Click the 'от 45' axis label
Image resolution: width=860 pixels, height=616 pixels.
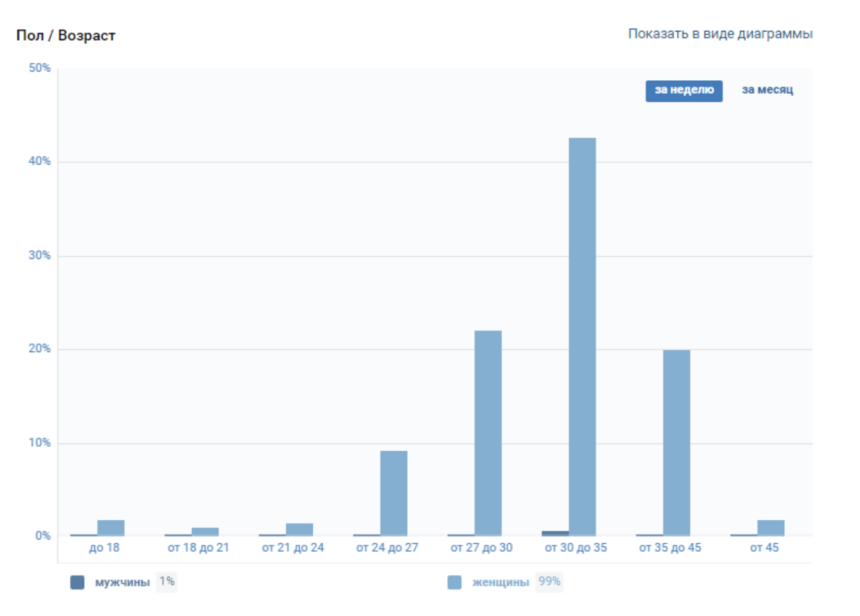tap(764, 548)
